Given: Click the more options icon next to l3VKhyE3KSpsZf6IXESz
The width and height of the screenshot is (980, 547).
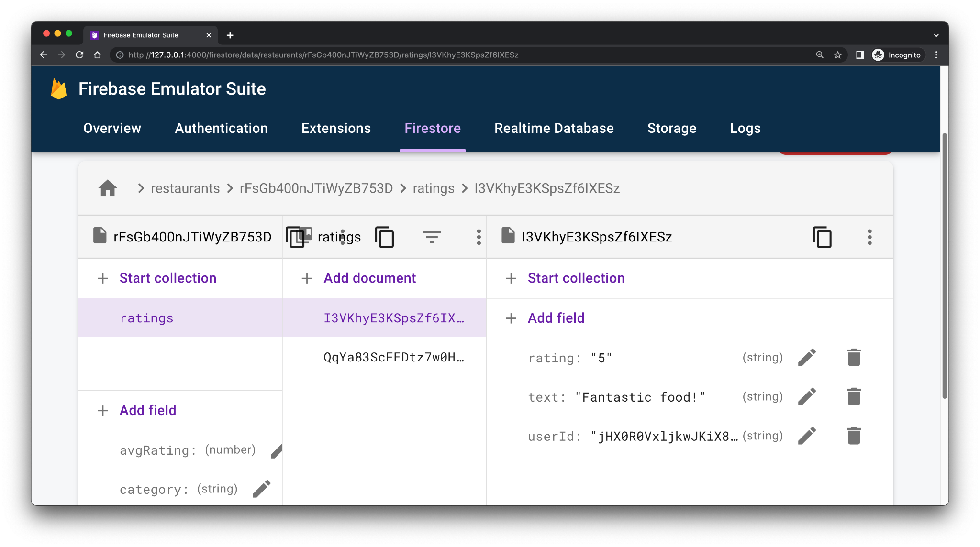Looking at the screenshot, I should click(x=869, y=236).
